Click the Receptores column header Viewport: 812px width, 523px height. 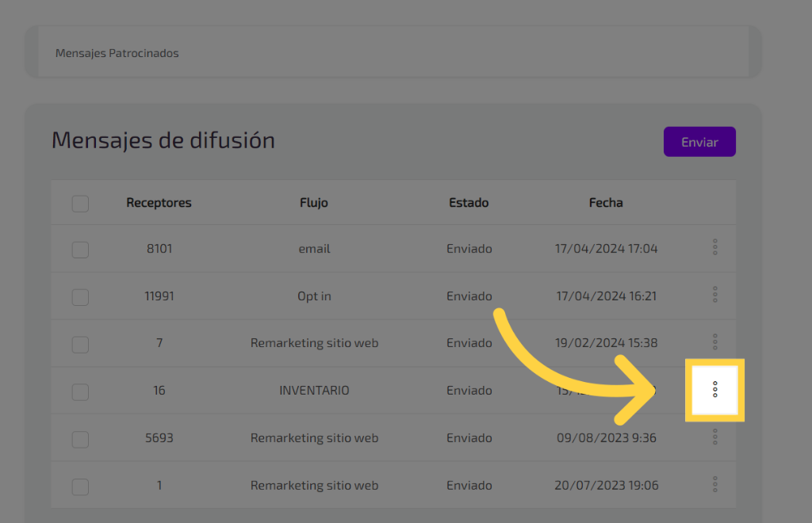[x=159, y=203]
